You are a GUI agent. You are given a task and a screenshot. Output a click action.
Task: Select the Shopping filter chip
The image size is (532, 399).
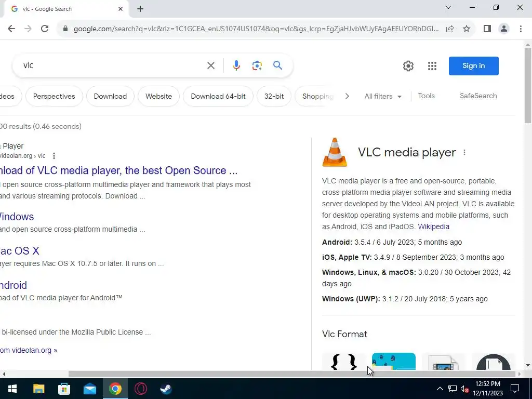tap(315, 96)
